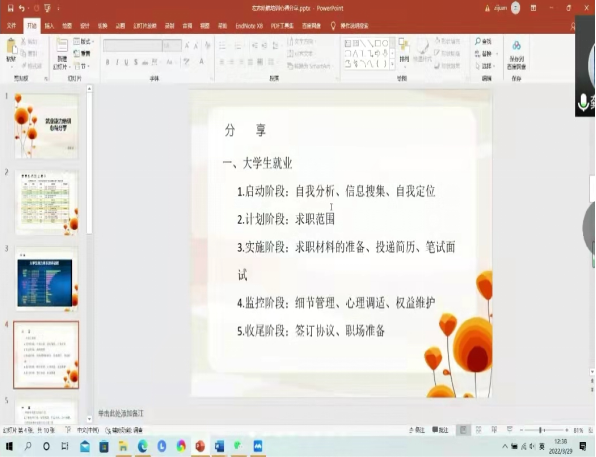This screenshot has width=596, height=457.
Task: Expand the shapes gallery more arrow
Action: (x=393, y=65)
